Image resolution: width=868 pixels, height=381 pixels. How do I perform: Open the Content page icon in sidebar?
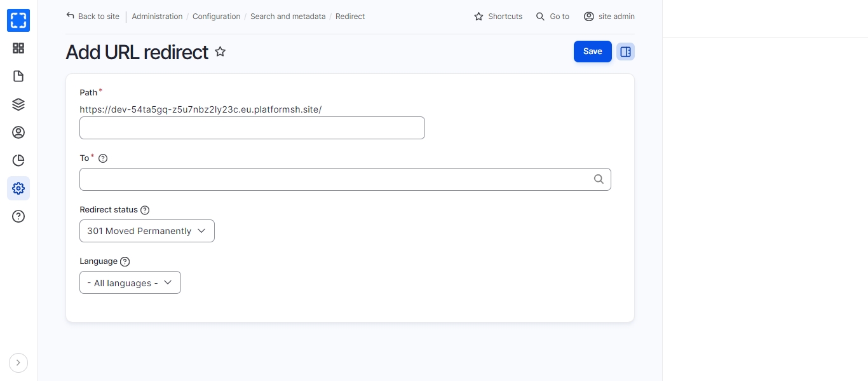pyautogui.click(x=18, y=76)
